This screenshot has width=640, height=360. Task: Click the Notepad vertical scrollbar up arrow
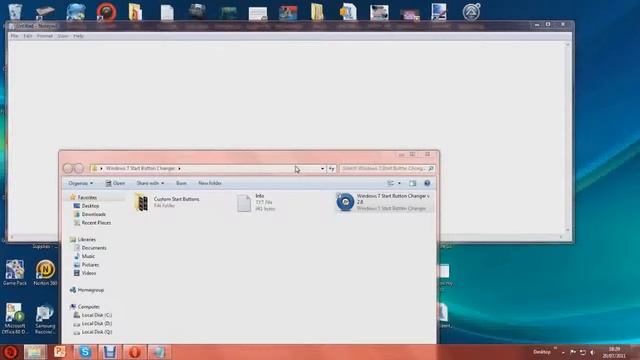tap(568, 44)
